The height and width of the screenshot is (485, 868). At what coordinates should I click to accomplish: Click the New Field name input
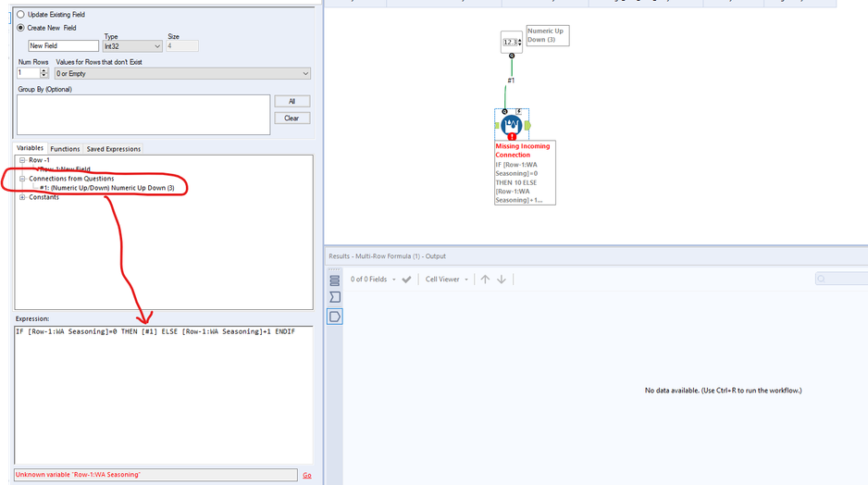(63, 46)
